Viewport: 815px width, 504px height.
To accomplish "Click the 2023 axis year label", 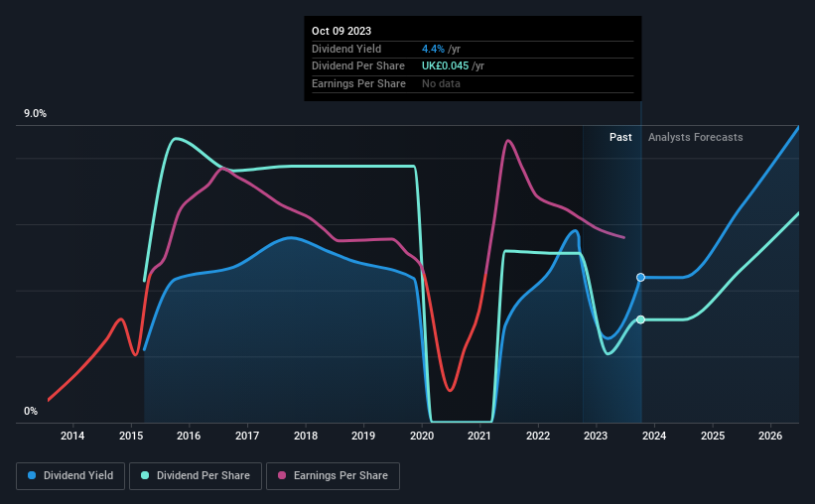I will pos(596,436).
